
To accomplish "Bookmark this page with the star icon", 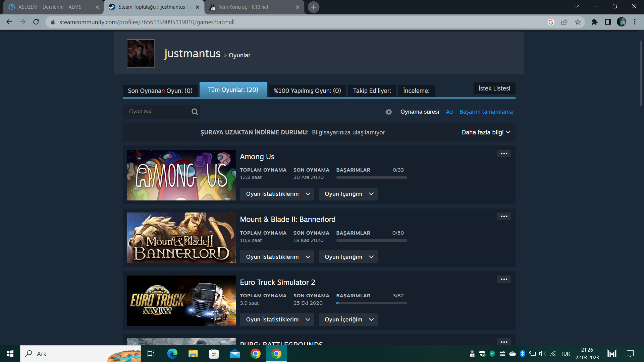I will 578,22.
